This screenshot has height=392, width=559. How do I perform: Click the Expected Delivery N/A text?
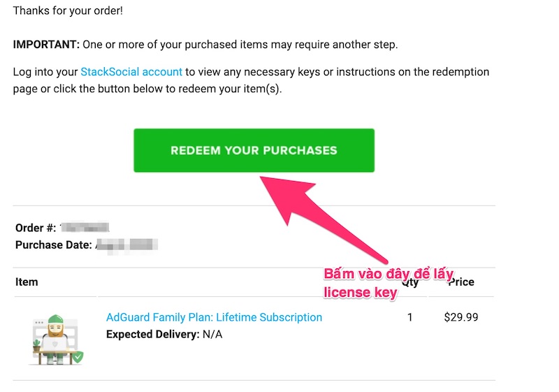(x=164, y=334)
